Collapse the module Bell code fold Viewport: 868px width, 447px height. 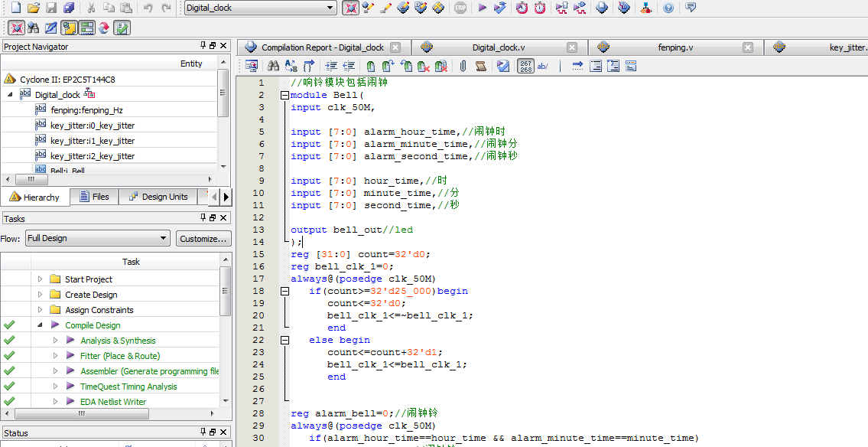284,96
